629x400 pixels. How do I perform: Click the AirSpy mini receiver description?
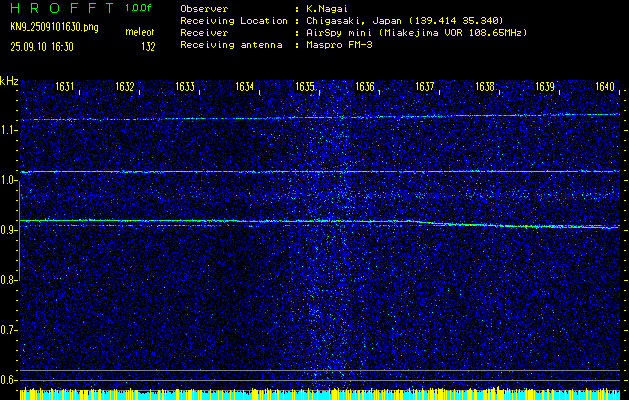pos(417,33)
